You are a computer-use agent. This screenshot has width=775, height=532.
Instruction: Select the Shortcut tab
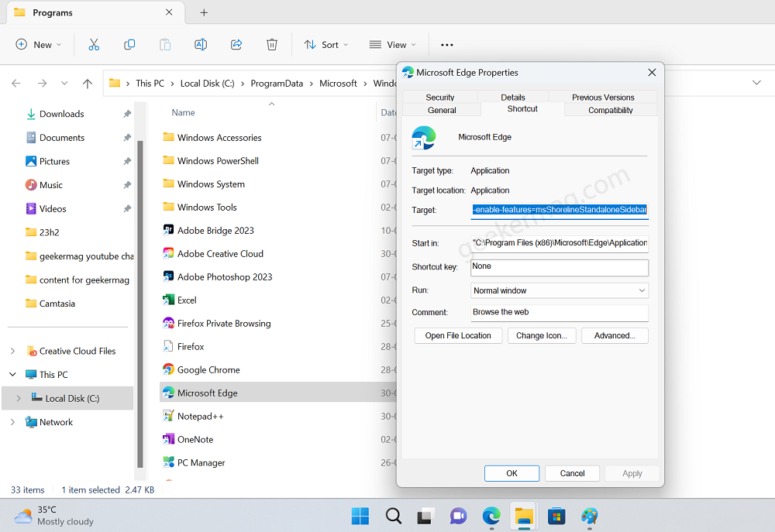point(522,108)
